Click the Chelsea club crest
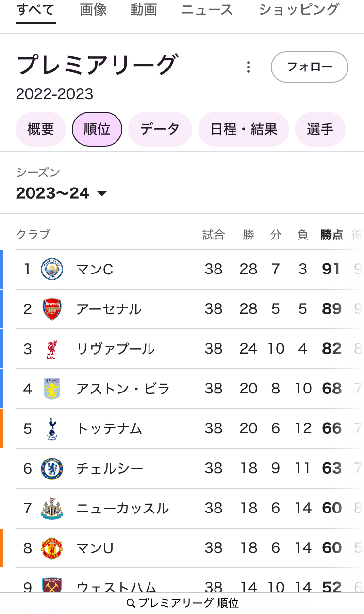Screen dimensions: 364x614 point(52,468)
